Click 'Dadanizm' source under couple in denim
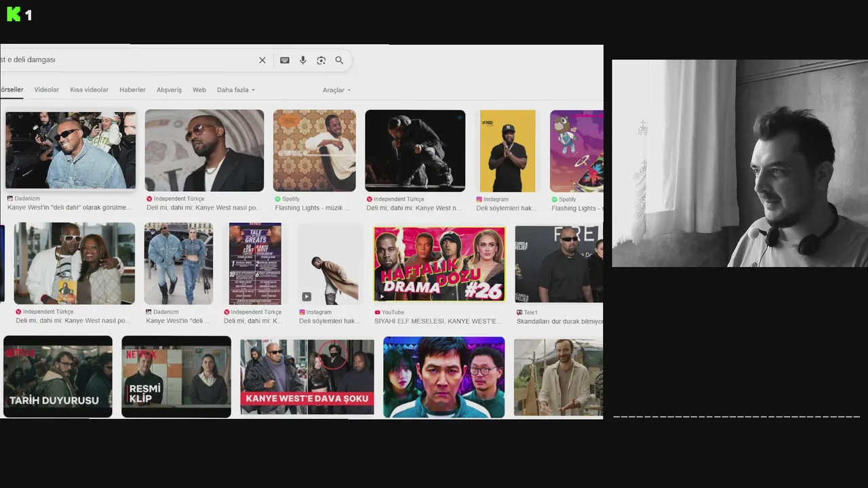Image resolution: width=868 pixels, height=488 pixels. (166, 312)
